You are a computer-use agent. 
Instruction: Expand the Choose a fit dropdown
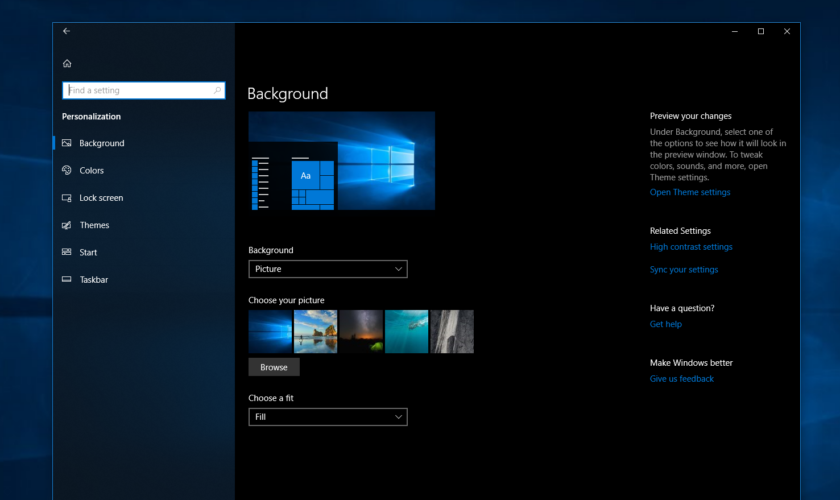tap(327, 416)
